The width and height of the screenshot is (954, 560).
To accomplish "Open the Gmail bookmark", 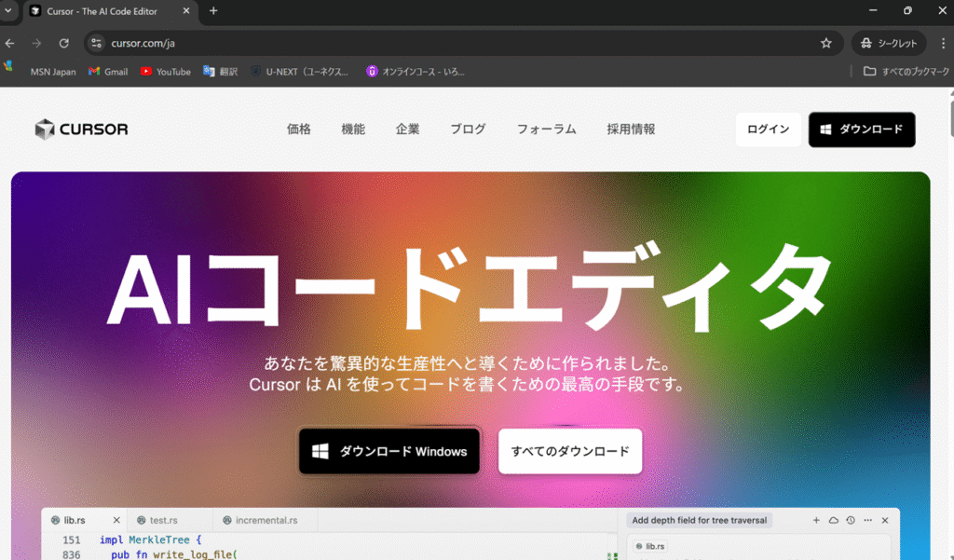I will [108, 72].
